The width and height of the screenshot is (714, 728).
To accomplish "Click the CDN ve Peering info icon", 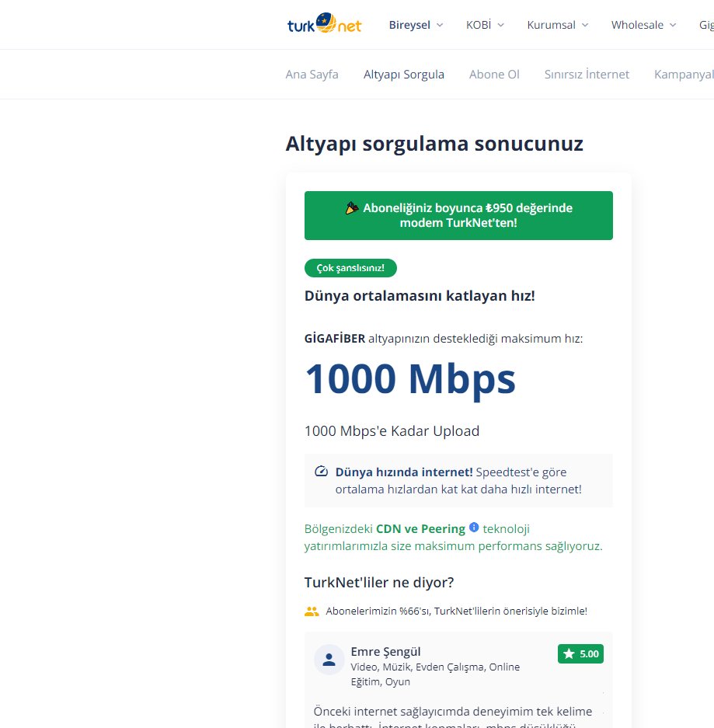I will pyautogui.click(x=473, y=527).
